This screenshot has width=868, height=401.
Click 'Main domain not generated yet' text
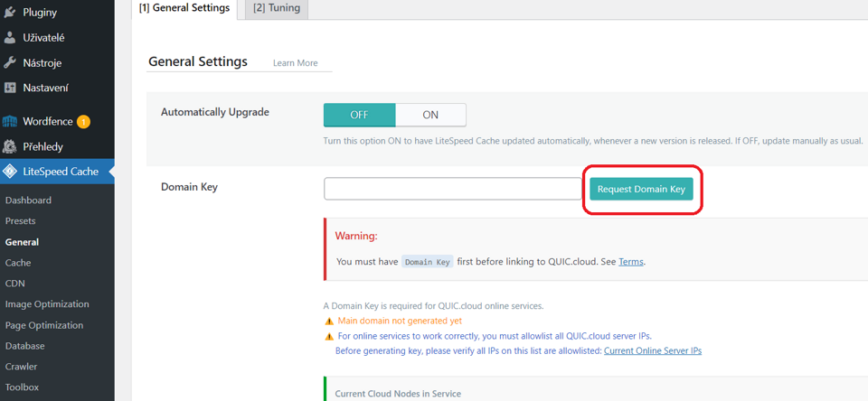tap(400, 321)
